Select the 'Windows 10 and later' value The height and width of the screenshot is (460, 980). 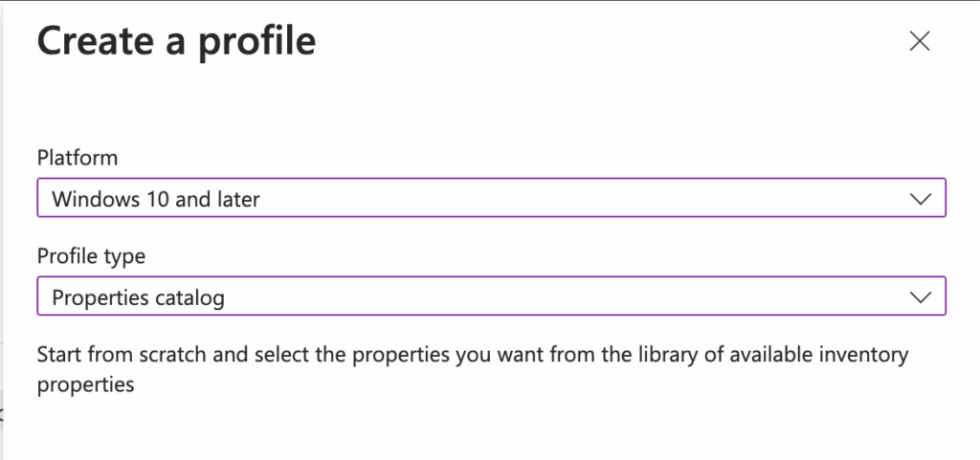tap(156, 199)
